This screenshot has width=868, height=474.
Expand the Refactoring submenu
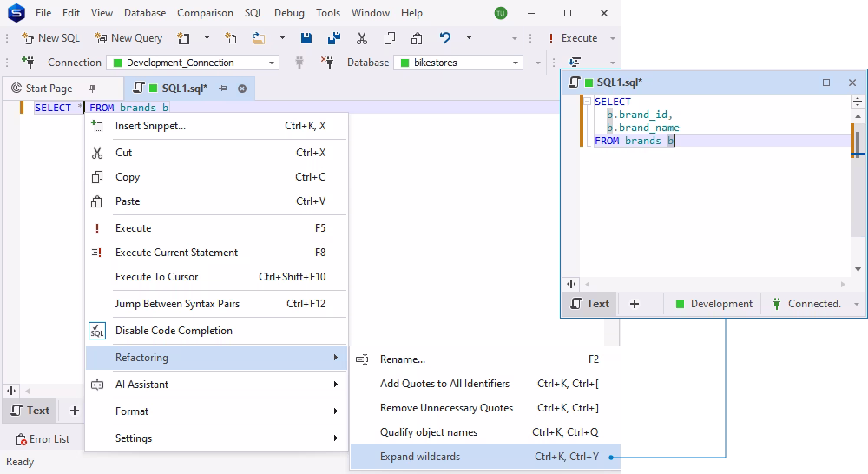[216, 358]
